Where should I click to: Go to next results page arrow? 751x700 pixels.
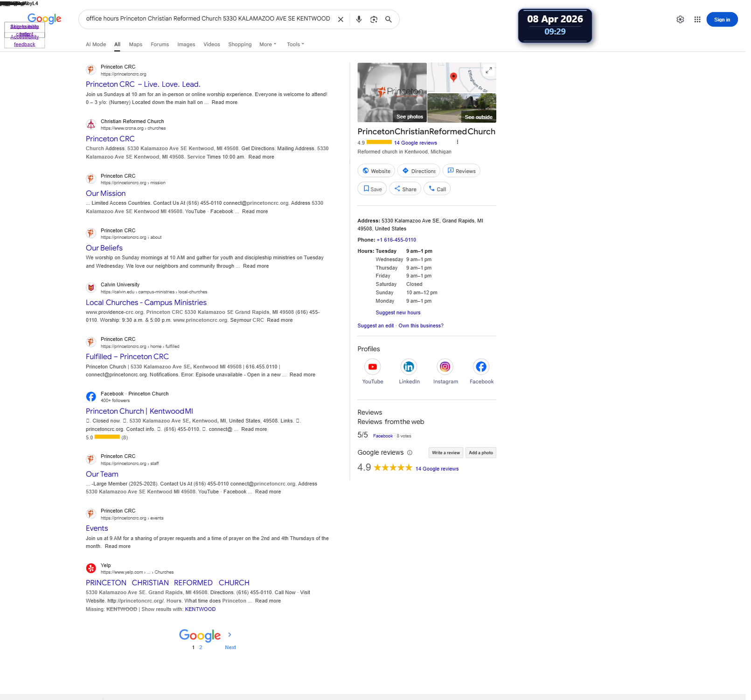[x=229, y=635]
